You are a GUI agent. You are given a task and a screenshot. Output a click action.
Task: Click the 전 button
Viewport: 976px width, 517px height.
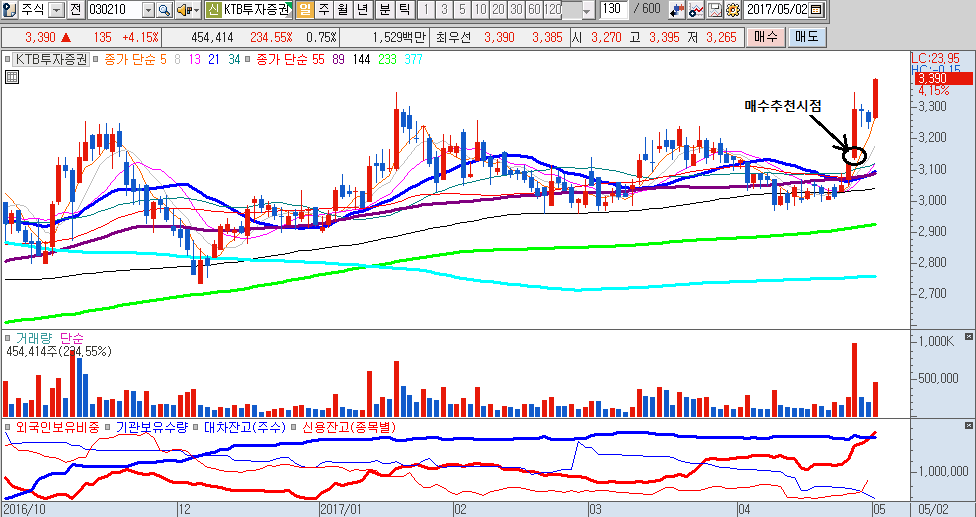(75, 10)
